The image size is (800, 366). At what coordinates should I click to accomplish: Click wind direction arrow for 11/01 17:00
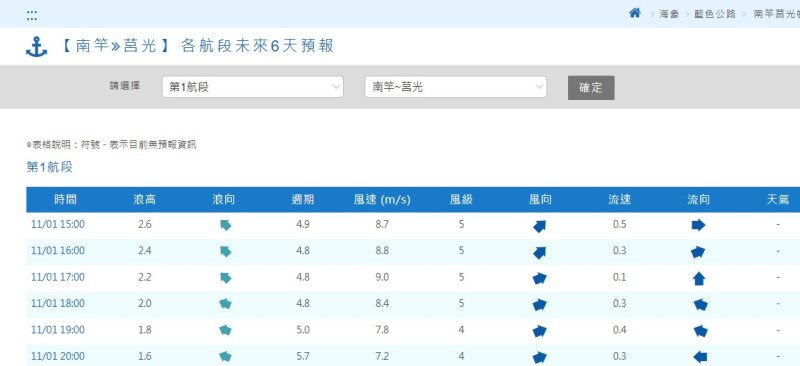coord(540,279)
